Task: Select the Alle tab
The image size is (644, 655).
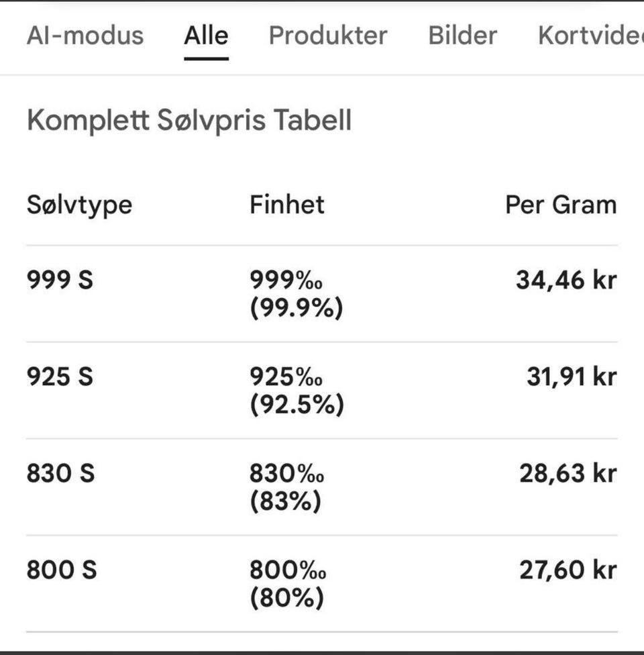Action: click(x=206, y=36)
